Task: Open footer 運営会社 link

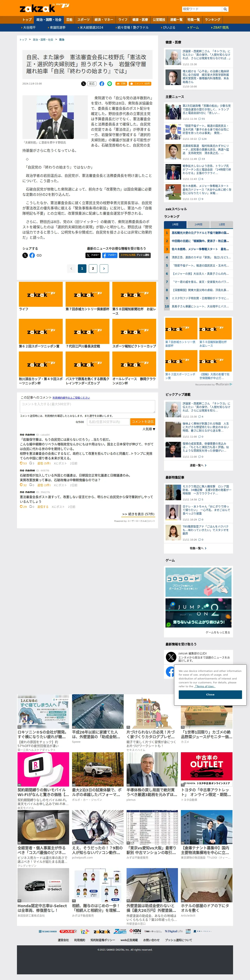Action: [63, 940]
